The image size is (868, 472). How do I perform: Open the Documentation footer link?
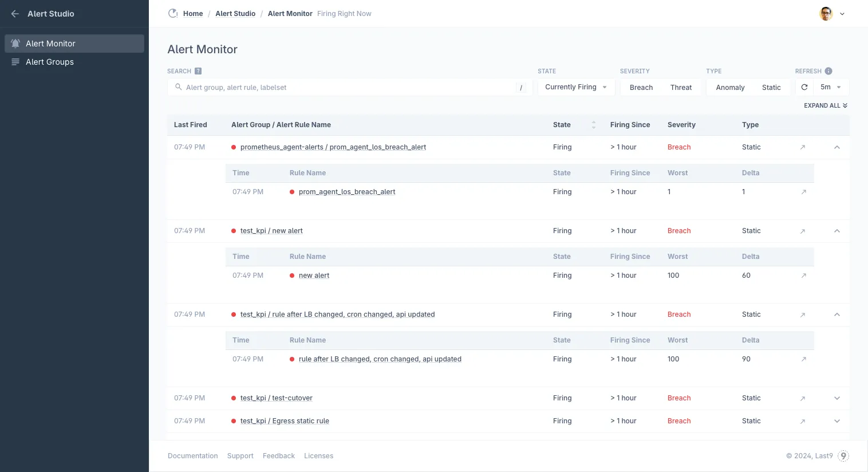192,456
